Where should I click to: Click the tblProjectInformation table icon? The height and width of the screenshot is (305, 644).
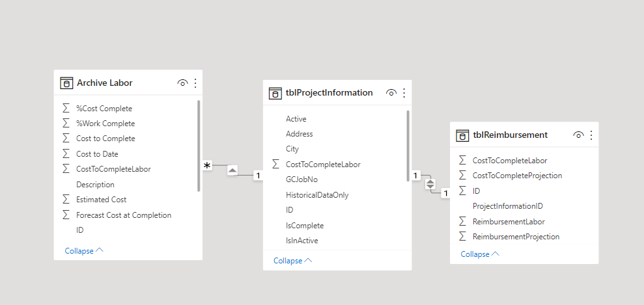pos(275,93)
